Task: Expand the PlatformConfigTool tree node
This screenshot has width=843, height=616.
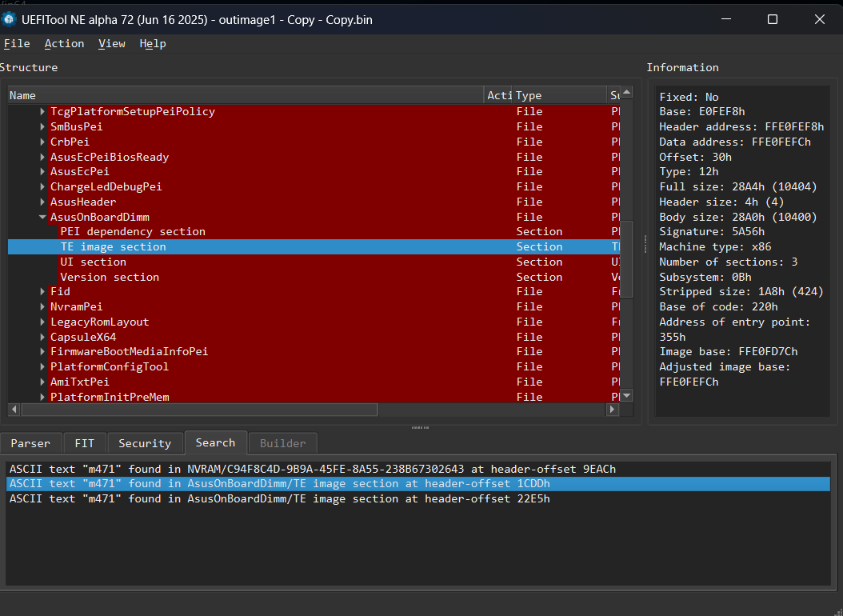Action: [42, 366]
